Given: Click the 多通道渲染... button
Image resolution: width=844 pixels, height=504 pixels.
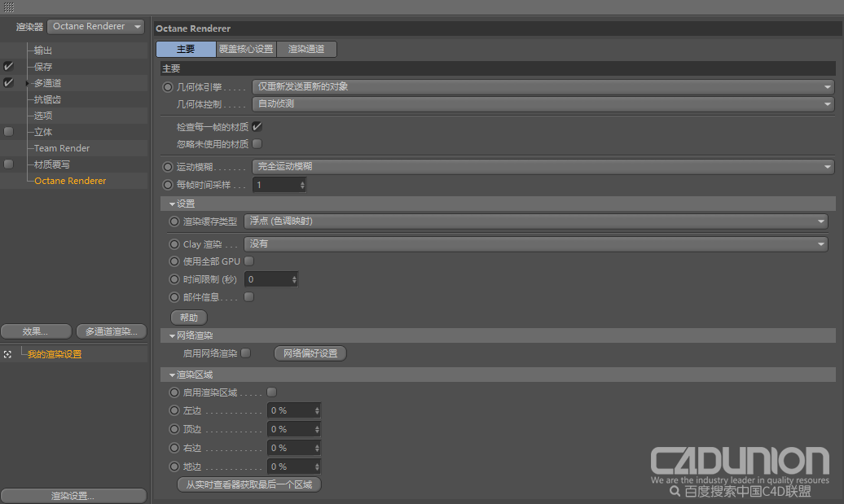Looking at the screenshot, I should pyautogui.click(x=111, y=331).
